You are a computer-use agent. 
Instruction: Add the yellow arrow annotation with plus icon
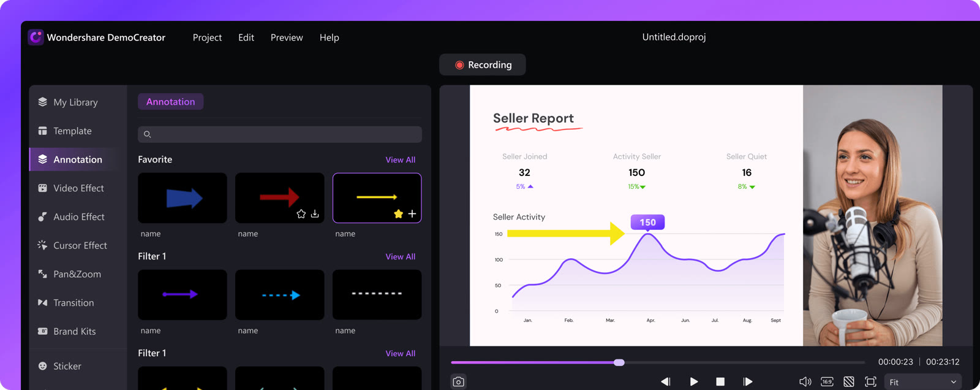tap(412, 214)
